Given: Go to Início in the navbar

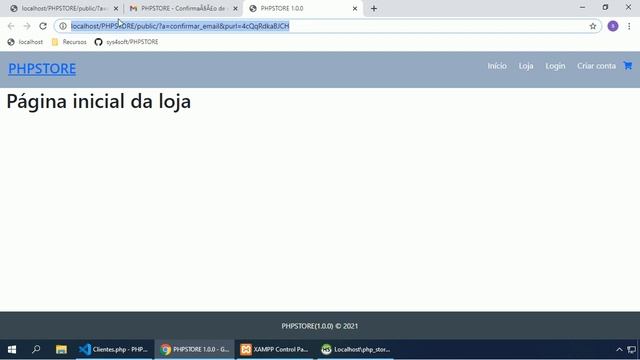Looking at the screenshot, I should click(497, 66).
